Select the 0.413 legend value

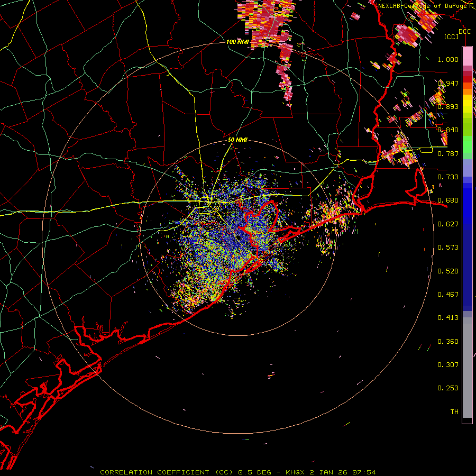pos(448,317)
